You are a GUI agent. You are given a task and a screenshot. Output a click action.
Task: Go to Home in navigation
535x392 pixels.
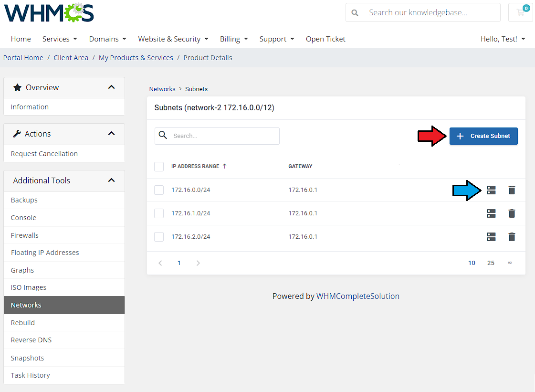21,39
